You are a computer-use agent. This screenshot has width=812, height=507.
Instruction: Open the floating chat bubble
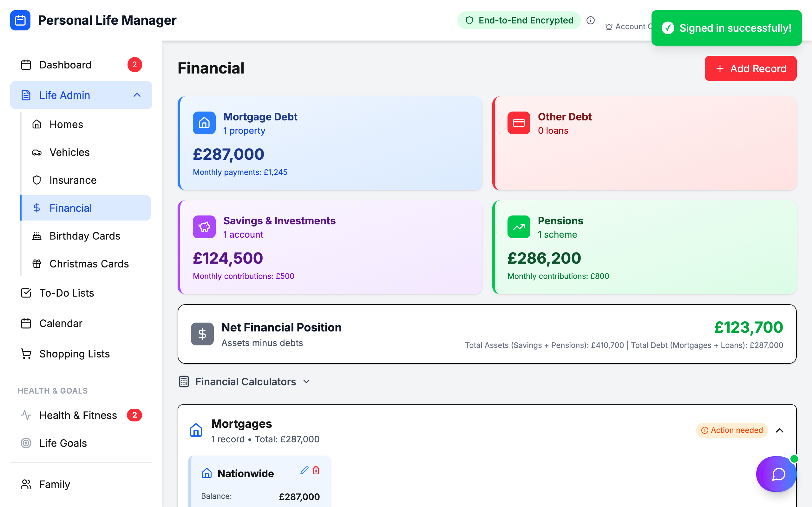pyautogui.click(x=776, y=474)
